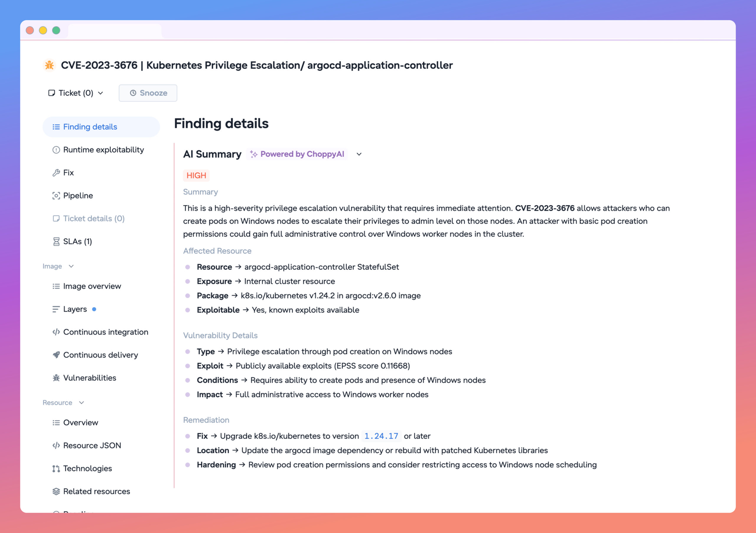
Task: Click the list icon beside Finding details
Action: (x=56, y=127)
